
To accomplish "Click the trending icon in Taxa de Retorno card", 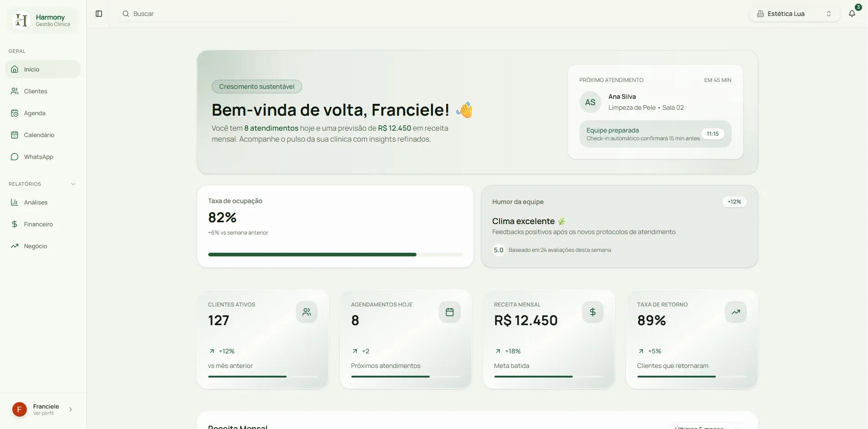I will click(x=736, y=312).
